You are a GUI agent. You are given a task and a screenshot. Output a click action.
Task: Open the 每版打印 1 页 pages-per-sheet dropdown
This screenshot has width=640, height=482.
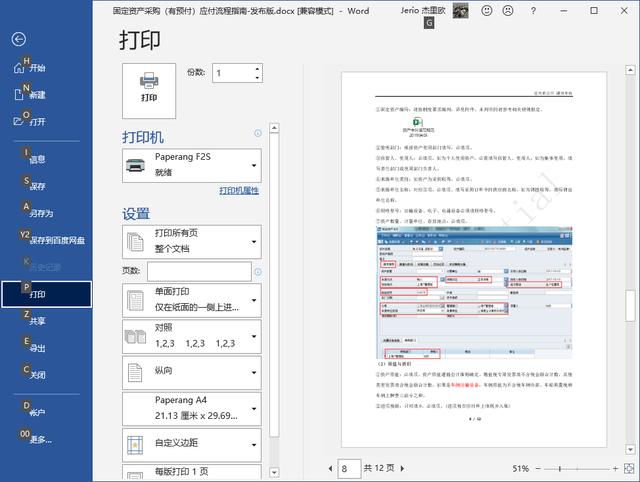click(x=192, y=472)
